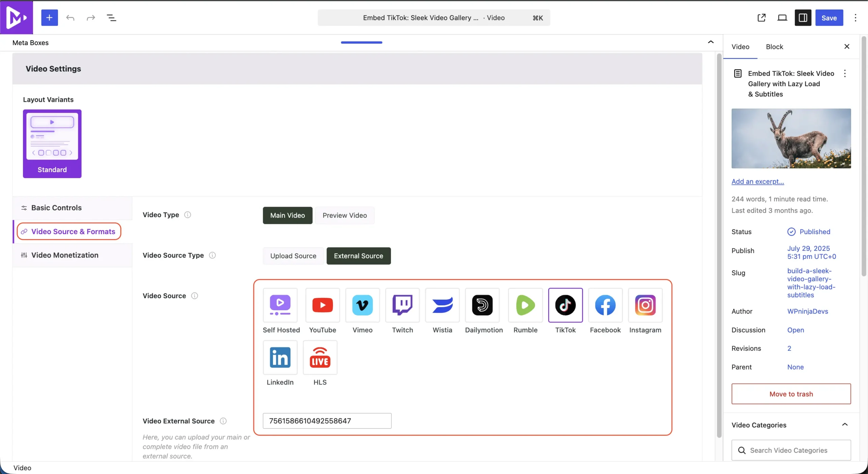Screen dimensions: 868x474
Task: Change the publish date July 29, 2025
Action: click(812, 252)
